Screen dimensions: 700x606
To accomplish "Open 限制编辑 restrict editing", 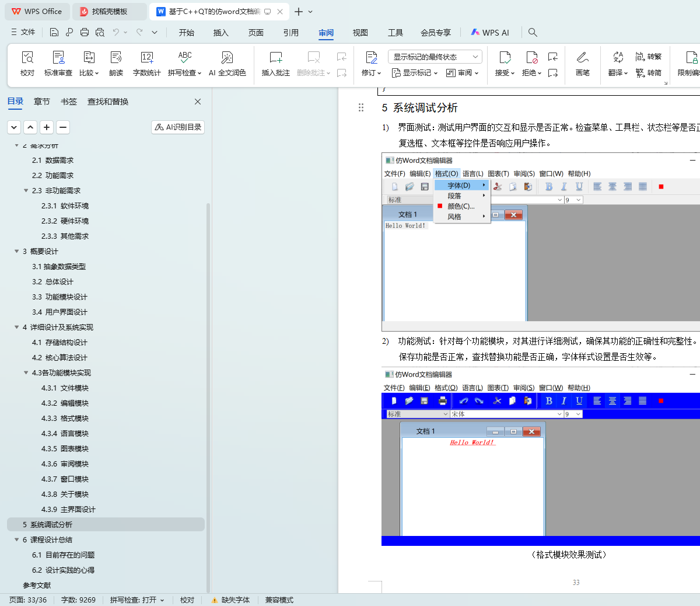I will pyautogui.click(x=689, y=64).
